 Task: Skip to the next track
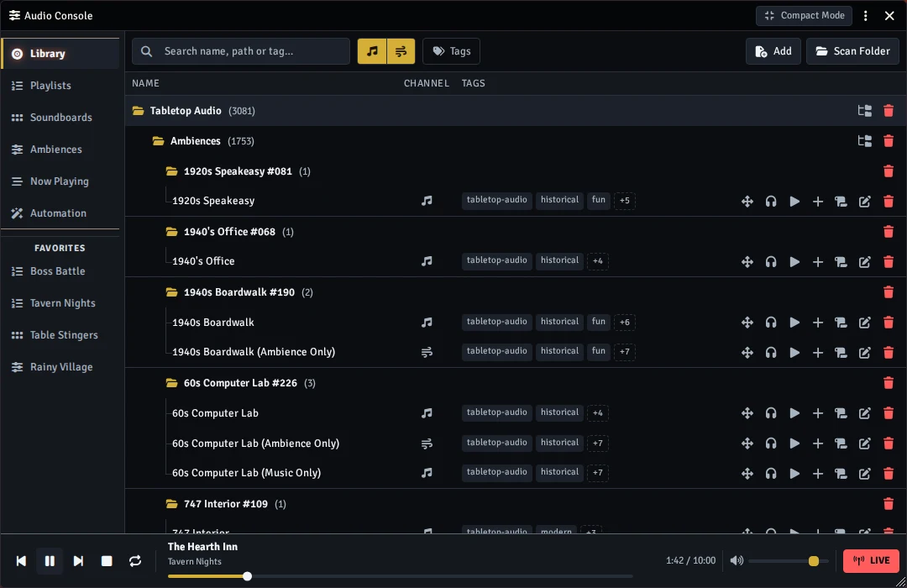[78, 561]
